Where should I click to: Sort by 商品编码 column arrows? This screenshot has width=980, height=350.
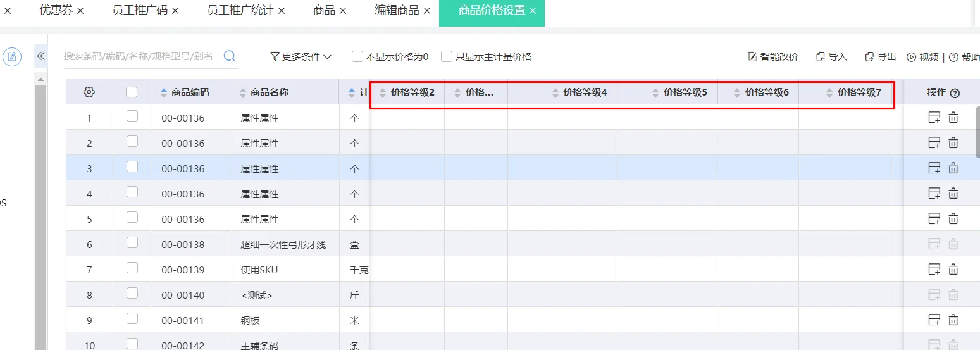point(164,92)
